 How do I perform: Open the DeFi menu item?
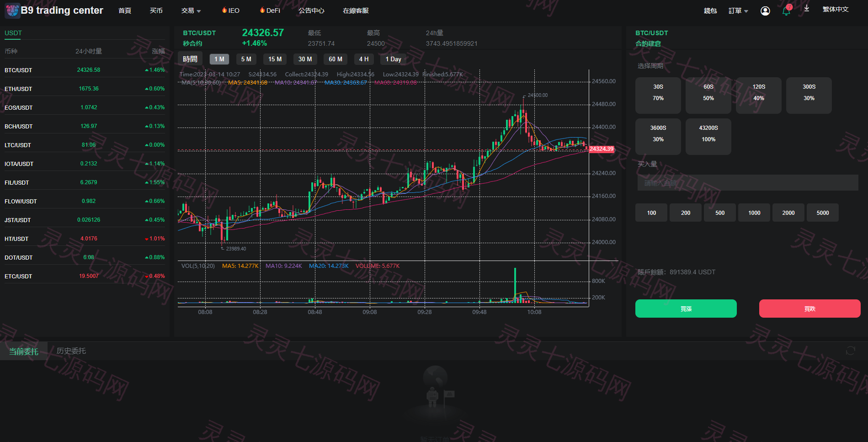(270, 11)
